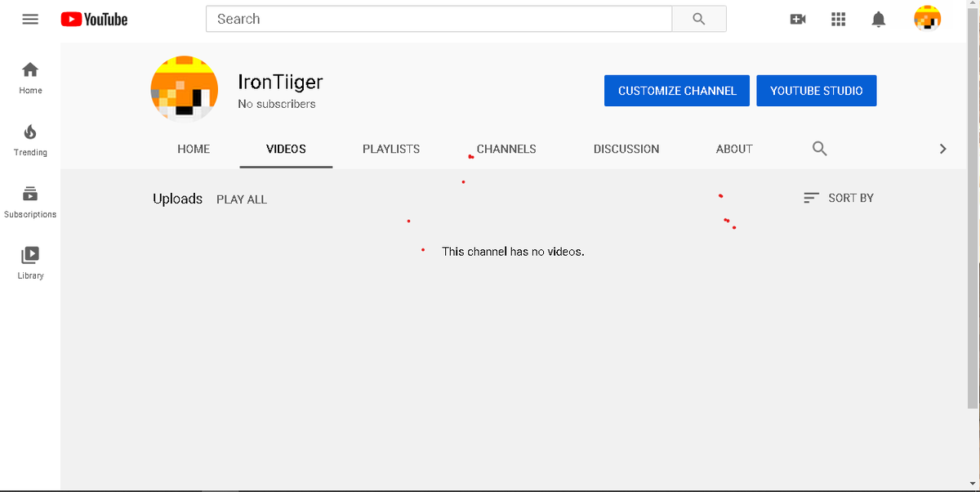Open Trending in the sidebar
Image resolution: width=980 pixels, height=492 pixels.
point(30,140)
